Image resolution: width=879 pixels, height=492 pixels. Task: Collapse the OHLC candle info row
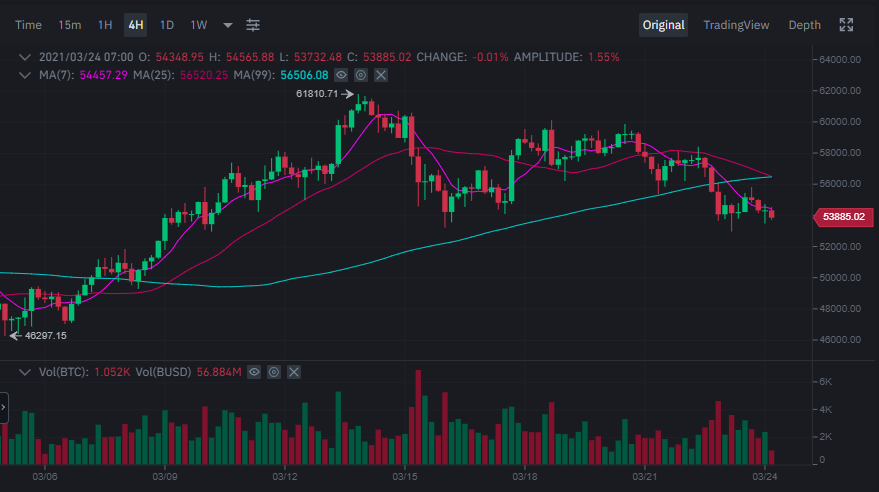pos(25,58)
